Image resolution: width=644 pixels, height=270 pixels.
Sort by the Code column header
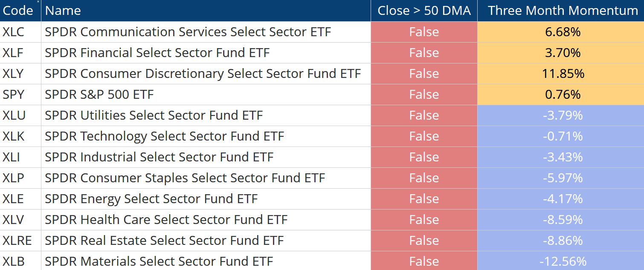[18, 11]
